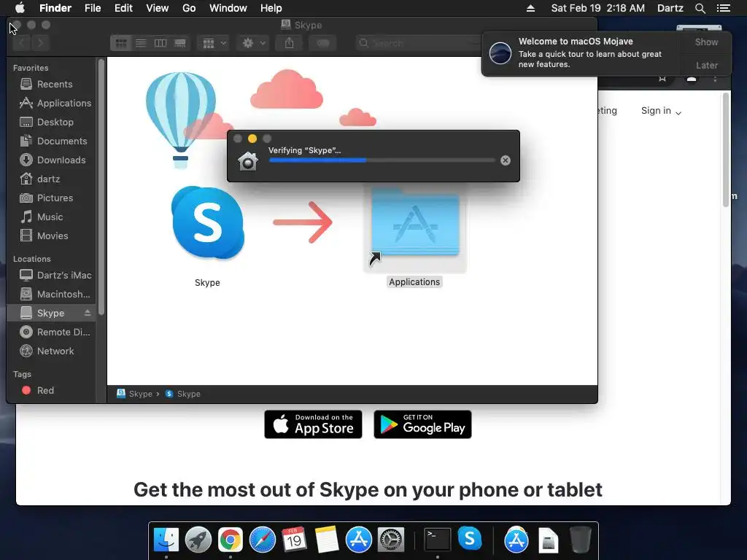The image size is (747, 560).
Task: Open Safari from the Dock
Action: pos(263,540)
